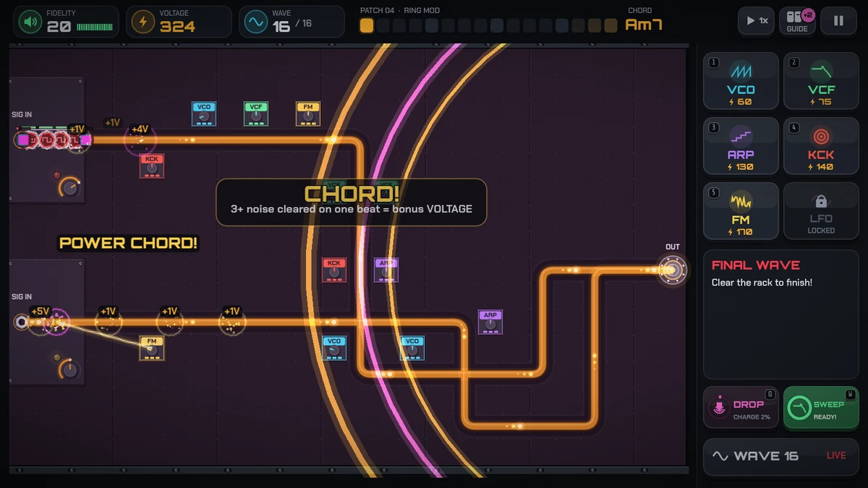
Task: Select the VCF module card in shop
Action: (820, 81)
